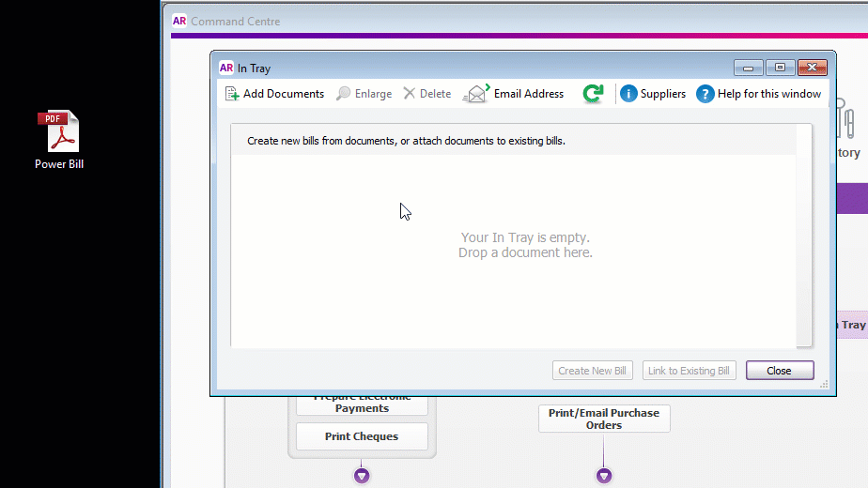Click the Link to Existing Bill button

(689, 371)
